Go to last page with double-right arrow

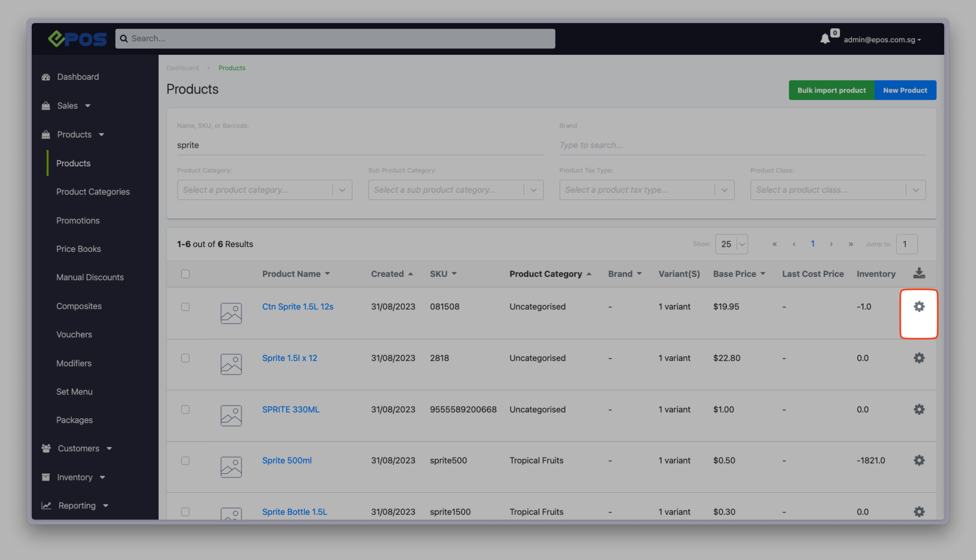pyautogui.click(x=851, y=244)
